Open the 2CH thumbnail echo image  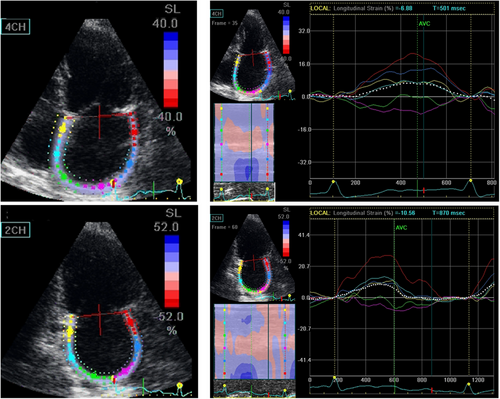253,258
